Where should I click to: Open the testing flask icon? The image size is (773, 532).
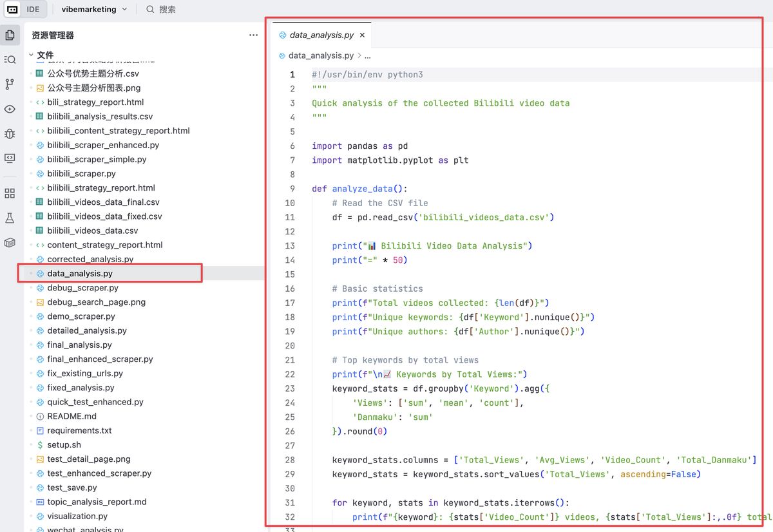click(10, 218)
